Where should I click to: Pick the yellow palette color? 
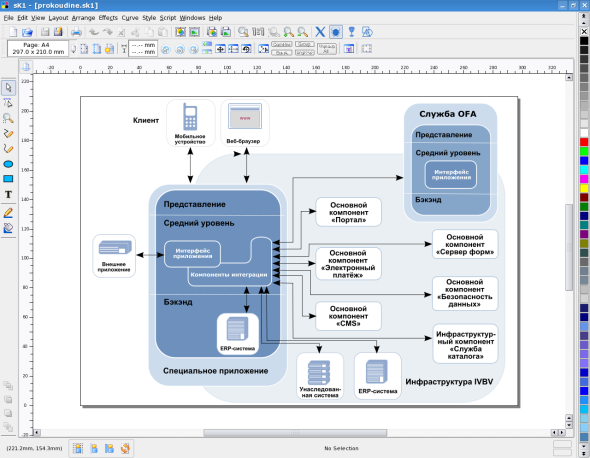click(x=584, y=188)
